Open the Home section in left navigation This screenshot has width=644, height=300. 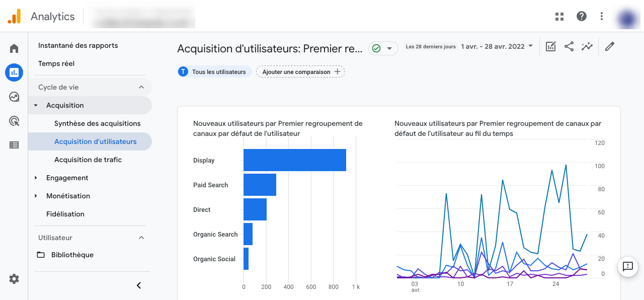[x=14, y=48]
